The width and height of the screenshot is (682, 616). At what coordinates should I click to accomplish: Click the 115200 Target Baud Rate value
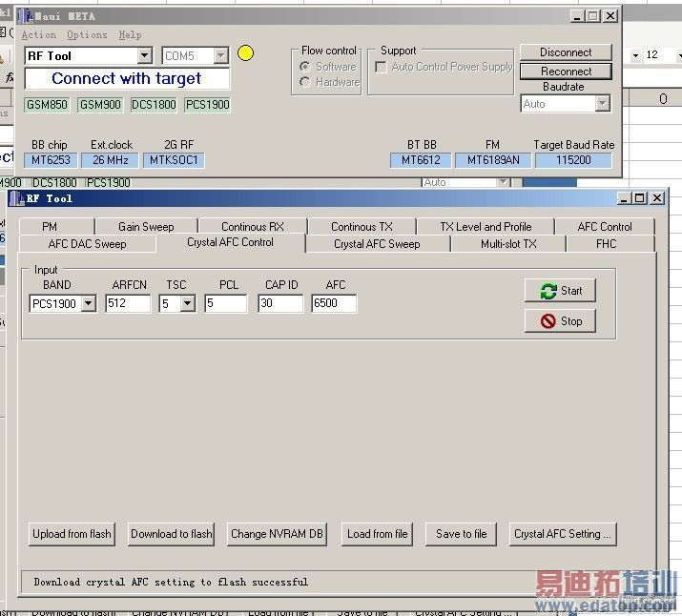point(573,160)
